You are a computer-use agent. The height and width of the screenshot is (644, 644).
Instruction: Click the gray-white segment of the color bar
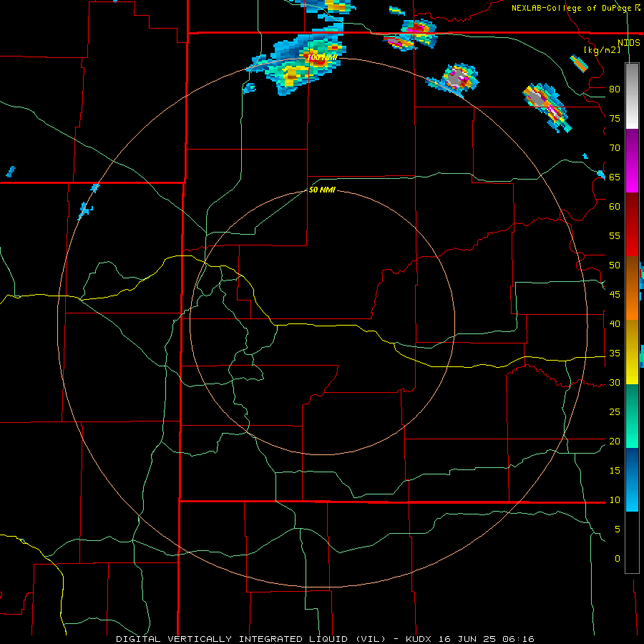(632, 96)
